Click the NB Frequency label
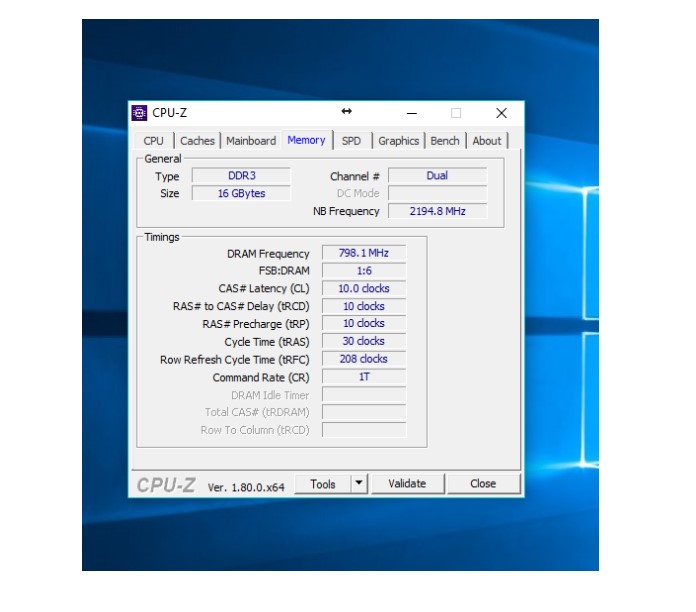This screenshot has width=696, height=612. point(346,211)
